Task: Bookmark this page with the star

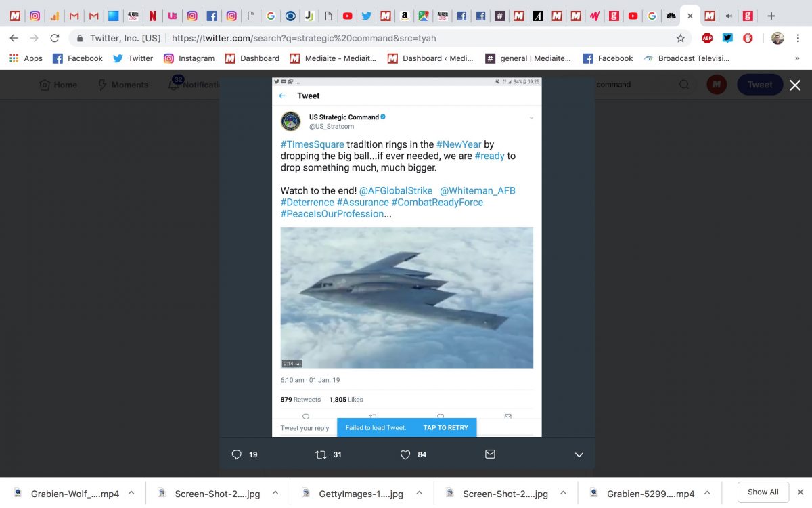Action: (681, 38)
